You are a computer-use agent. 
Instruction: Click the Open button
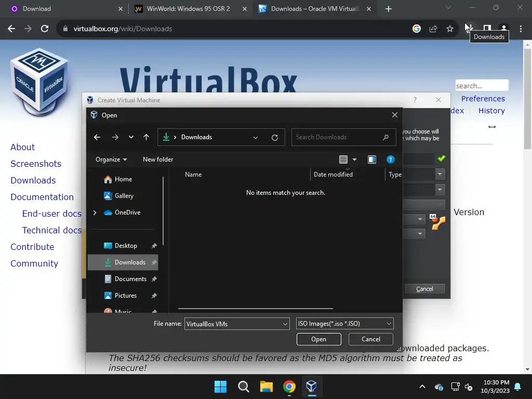(x=318, y=339)
